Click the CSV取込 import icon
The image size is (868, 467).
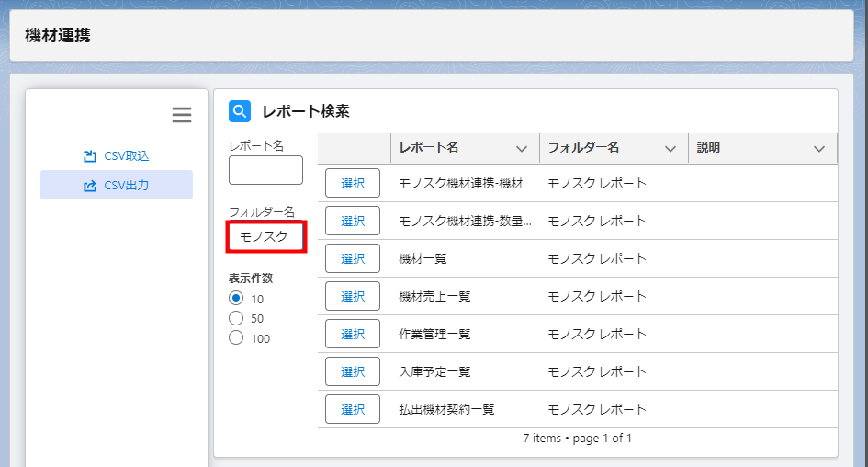(90, 156)
